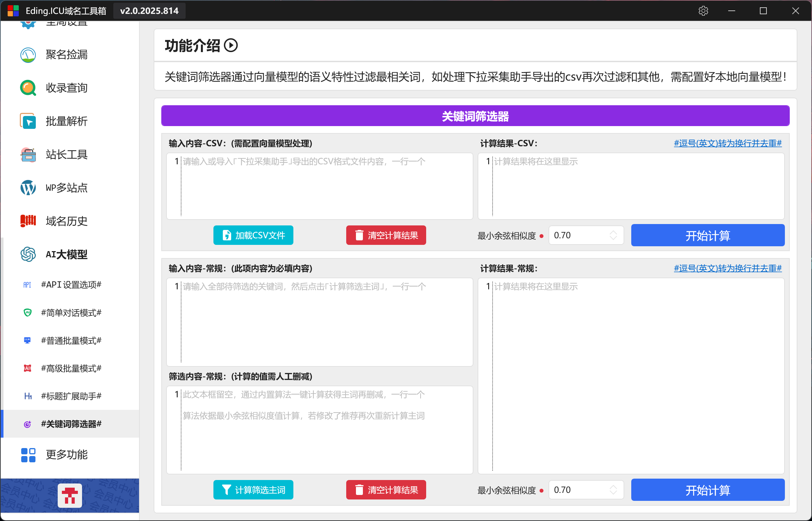Click the WordPress WP多站点 icon
This screenshot has width=812, height=521.
pyautogui.click(x=28, y=188)
